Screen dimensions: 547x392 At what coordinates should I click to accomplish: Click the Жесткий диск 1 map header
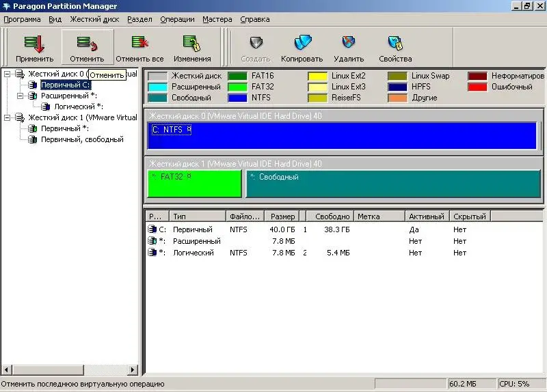pyautogui.click(x=235, y=164)
